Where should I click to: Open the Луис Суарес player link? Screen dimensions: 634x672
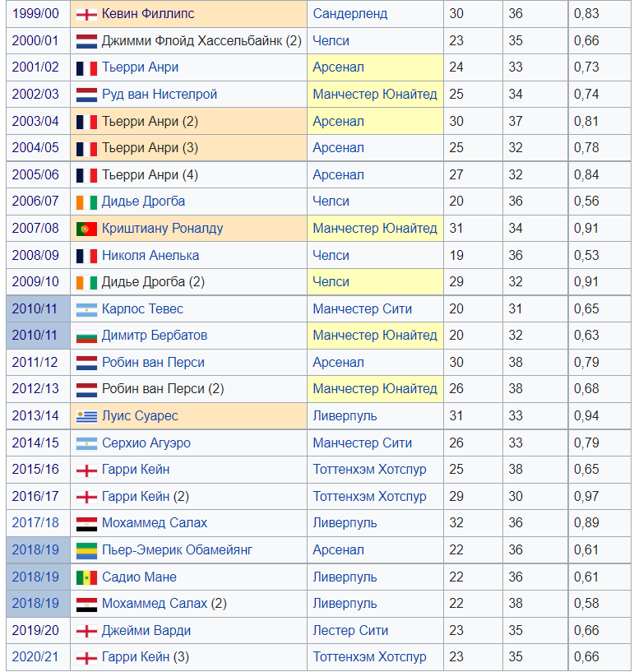[140, 416]
